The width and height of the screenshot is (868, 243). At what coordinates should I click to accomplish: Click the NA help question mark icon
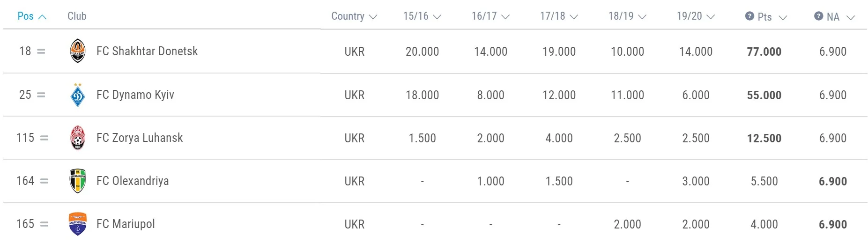(818, 16)
